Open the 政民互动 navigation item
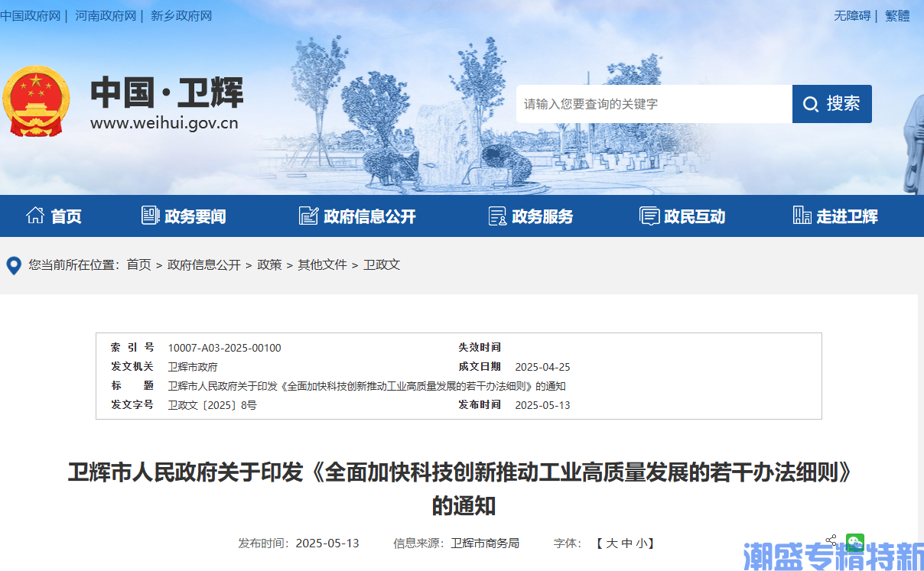Viewport: 924px width, 571px height. tap(695, 216)
